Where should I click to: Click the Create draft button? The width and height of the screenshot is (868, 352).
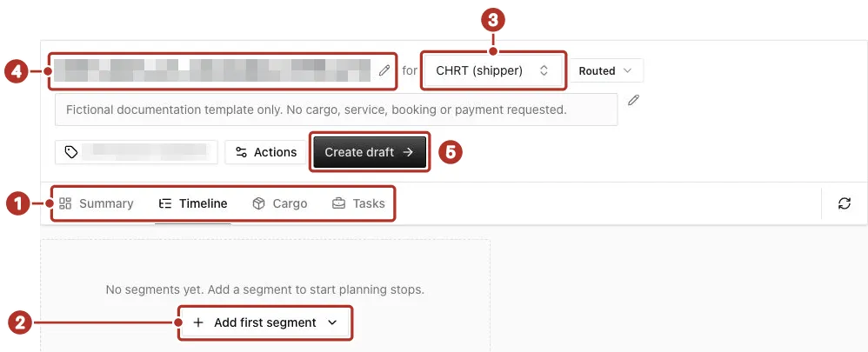(x=370, y=152)
